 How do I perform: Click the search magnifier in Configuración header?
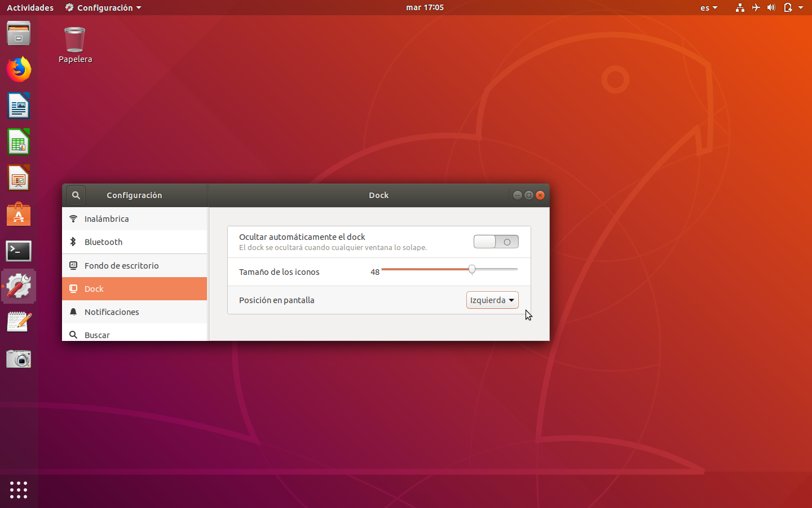click(x=76, y=195)
